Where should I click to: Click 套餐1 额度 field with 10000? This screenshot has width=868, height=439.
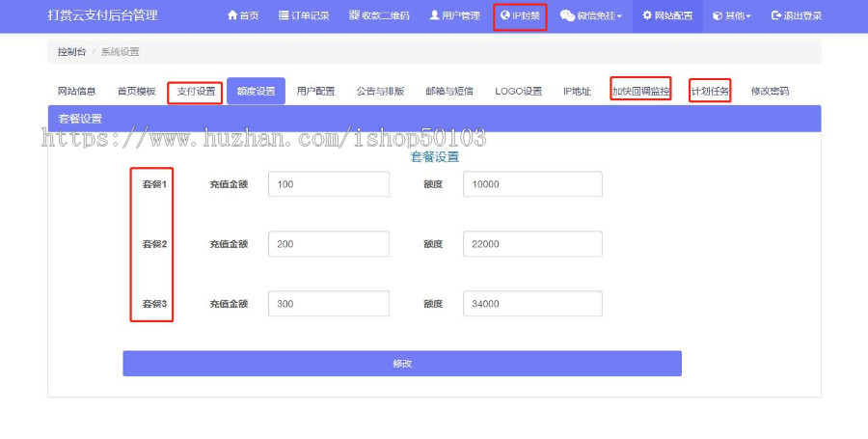tap(532, 184)
